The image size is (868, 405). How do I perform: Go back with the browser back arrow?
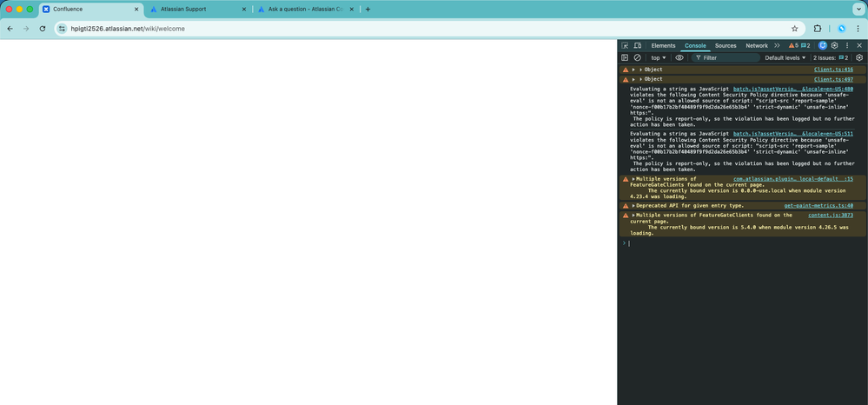click(10, 29)
